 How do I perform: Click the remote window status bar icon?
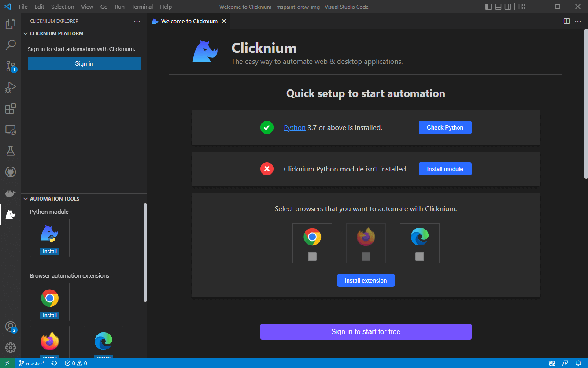pyautogui.click(x=7, y=363)
